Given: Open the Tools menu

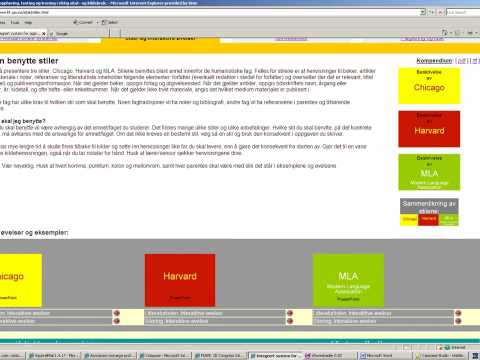Looking at the screenshot, I should [15, 22].
